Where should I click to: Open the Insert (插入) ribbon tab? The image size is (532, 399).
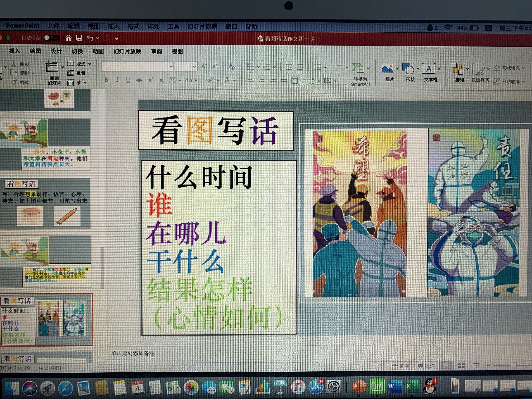tap(14, 51)
